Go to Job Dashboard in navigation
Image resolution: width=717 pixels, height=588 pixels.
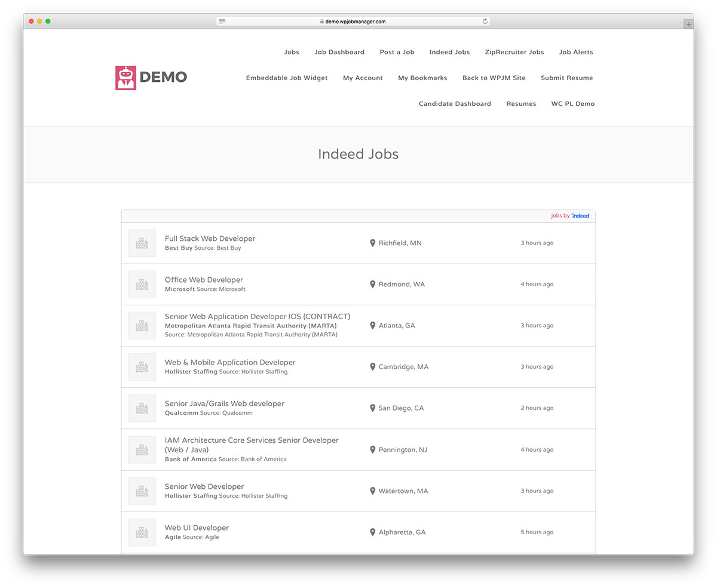339,52
